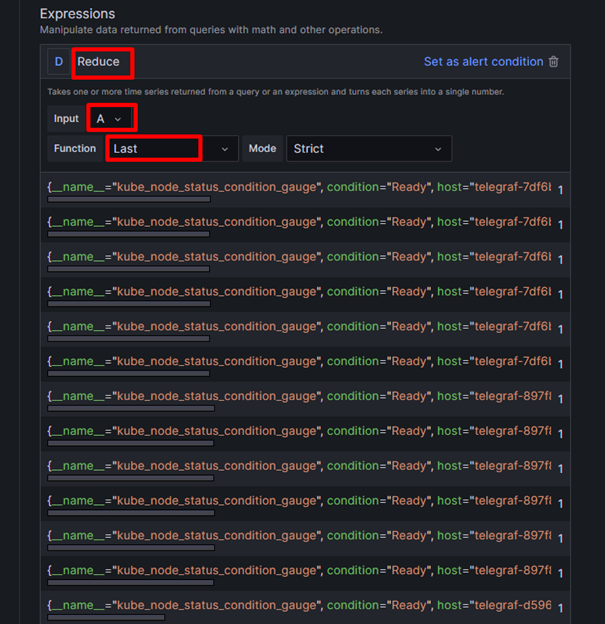Screen dimensions: 605x624
Task: Set expression D as alert condition
Action: [x=483, y=62]
